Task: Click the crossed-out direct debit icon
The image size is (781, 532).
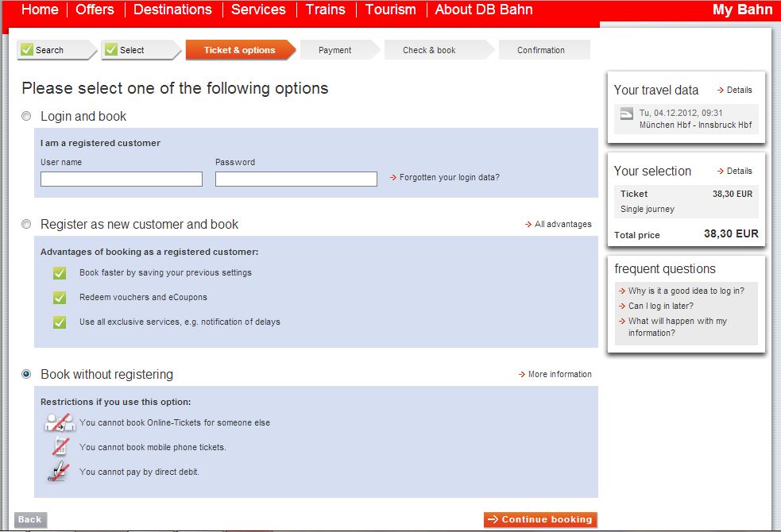Action: click(58, 472)
